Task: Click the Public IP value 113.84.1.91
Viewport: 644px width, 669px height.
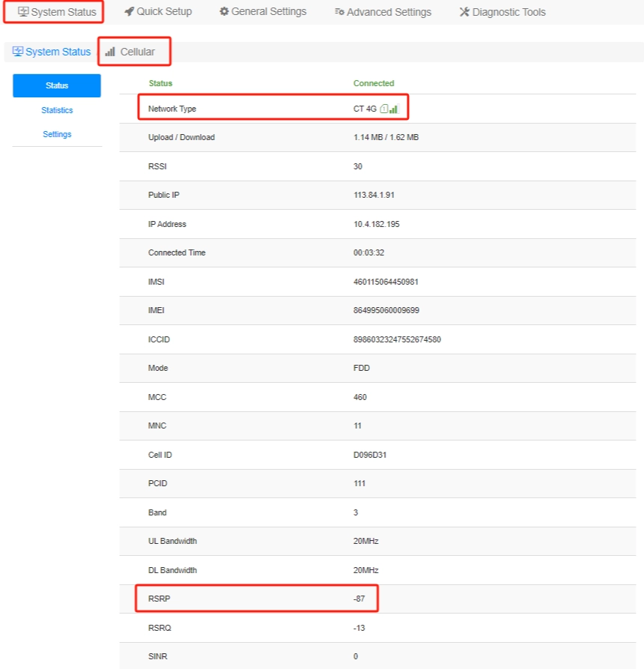Action: tap(374, 195)
